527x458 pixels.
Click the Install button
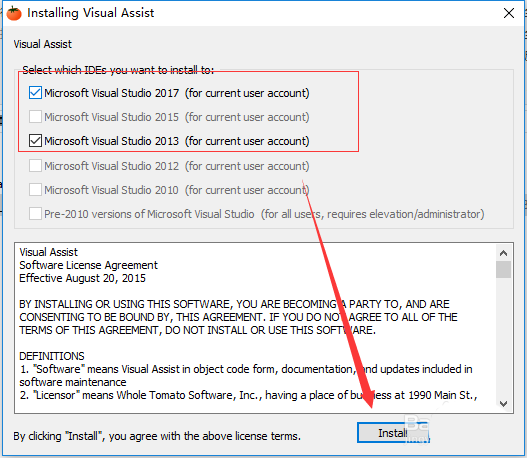(x=393, y=433)
